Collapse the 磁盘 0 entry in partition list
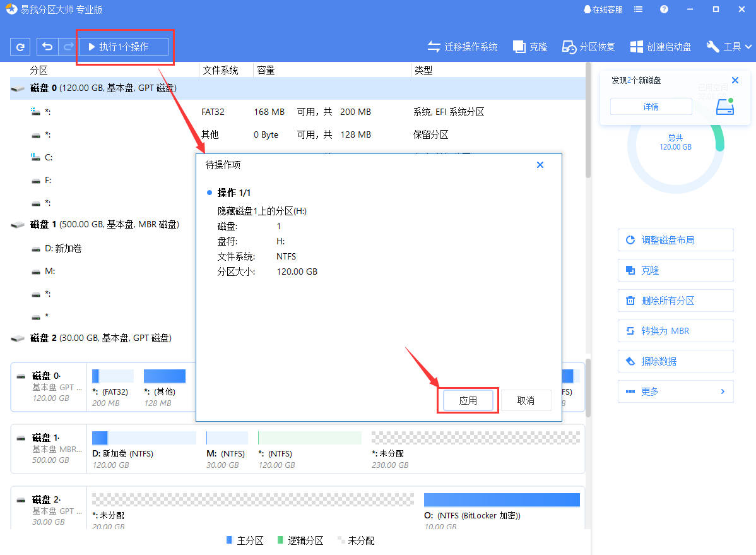Screen dimensions: 756x555 pos(17,89)
